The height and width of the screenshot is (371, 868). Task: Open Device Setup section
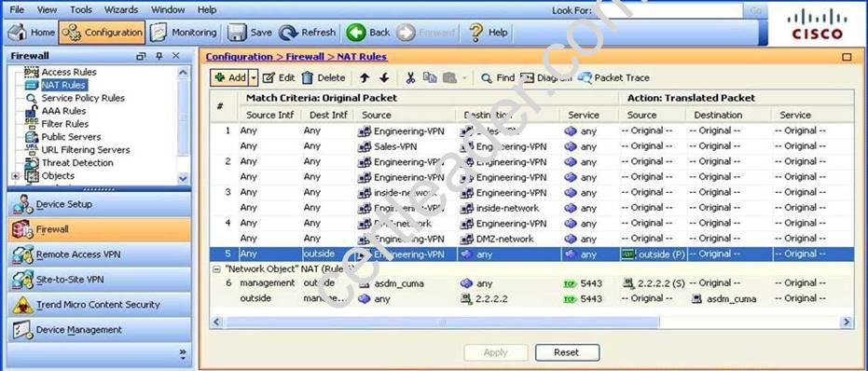pos(99,204)
